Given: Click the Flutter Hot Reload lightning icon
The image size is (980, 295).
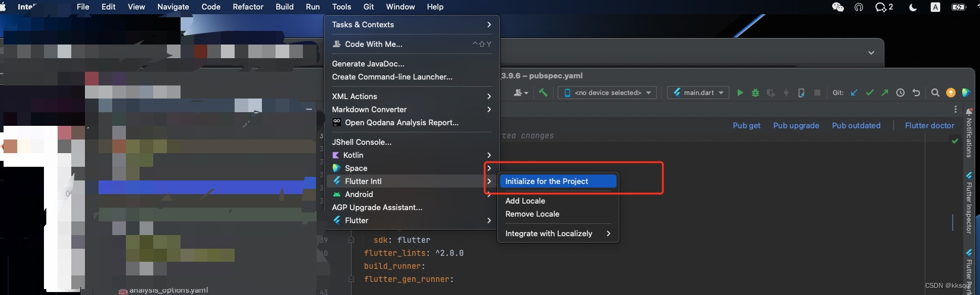Looking at the screenshot, I should pyautogui.click(x=786, y=93).
